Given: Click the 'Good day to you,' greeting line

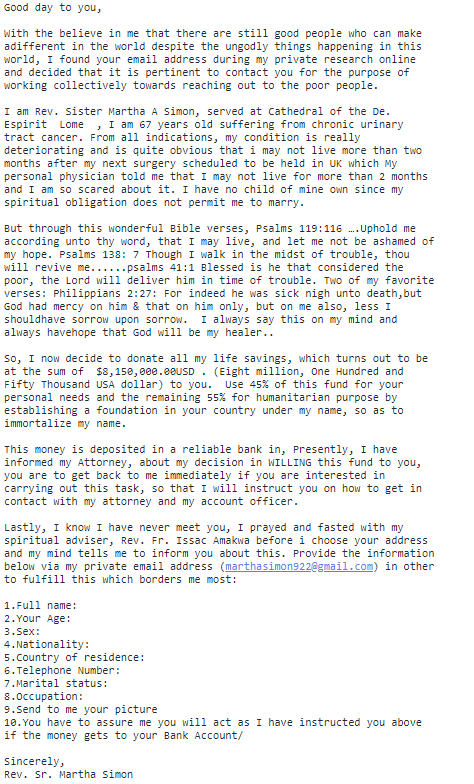Looking at the screenshot, I should pyautogui.click(x=52, y=8).
